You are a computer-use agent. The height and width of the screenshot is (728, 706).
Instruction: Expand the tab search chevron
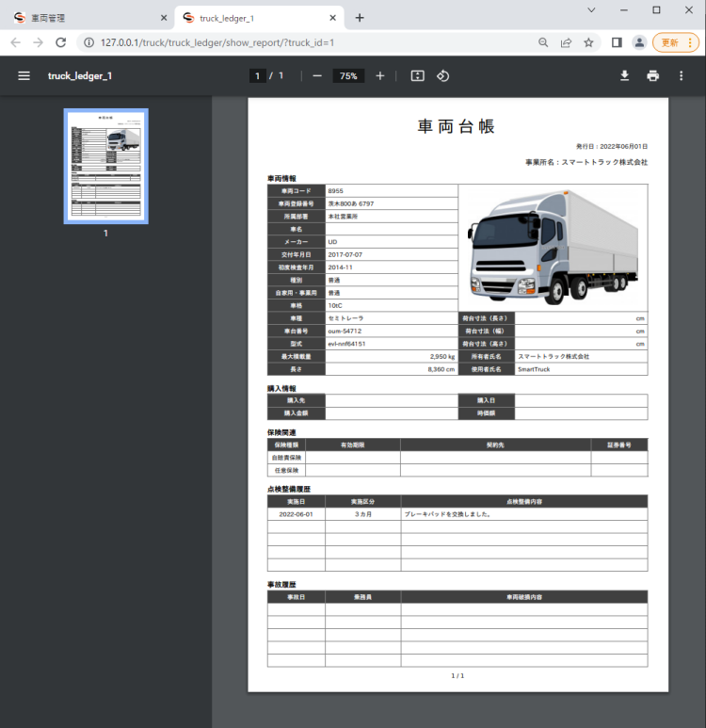(591, 10)
